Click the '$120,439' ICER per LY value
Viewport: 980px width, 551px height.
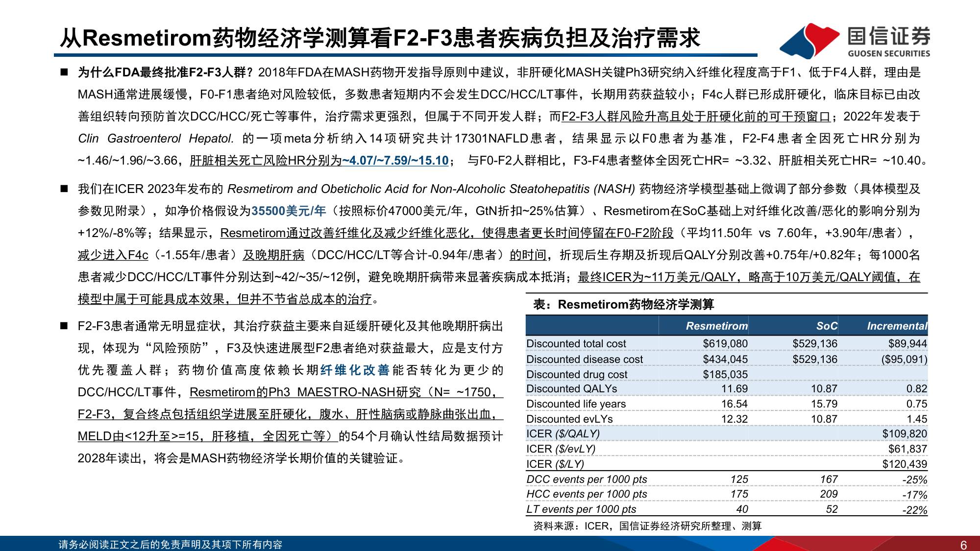(905, 464)
